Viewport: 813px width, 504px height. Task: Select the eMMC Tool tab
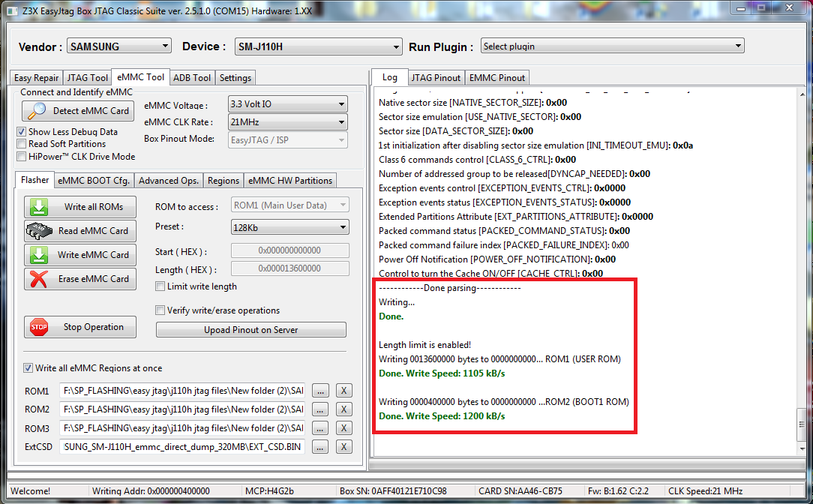pyautogui.click(x=140, y=76)
